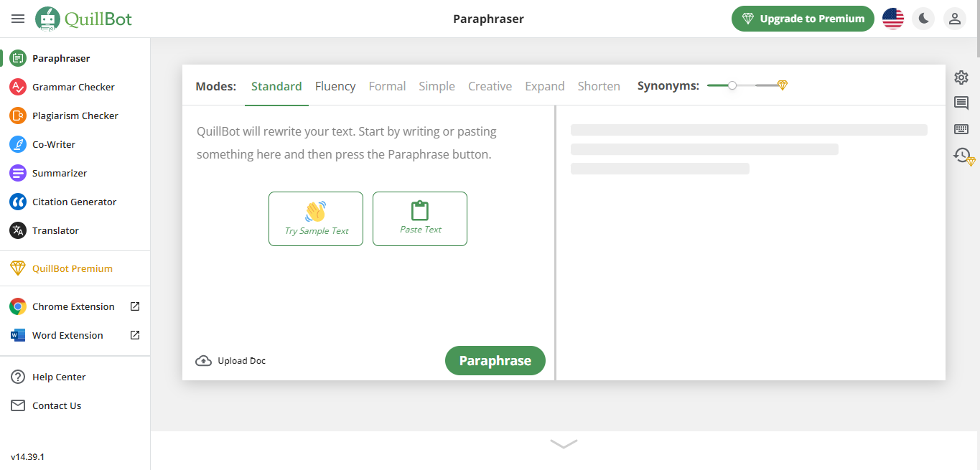980x470 pixels.
Task: Click the QuillBot Premium diamond icon
Action: [x=18, y=268]
